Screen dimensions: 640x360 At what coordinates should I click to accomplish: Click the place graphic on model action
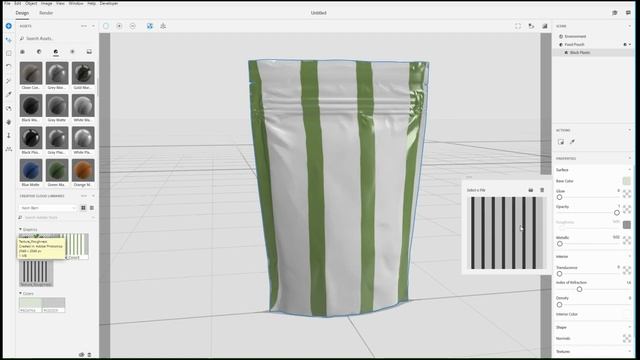click(561, 142)
